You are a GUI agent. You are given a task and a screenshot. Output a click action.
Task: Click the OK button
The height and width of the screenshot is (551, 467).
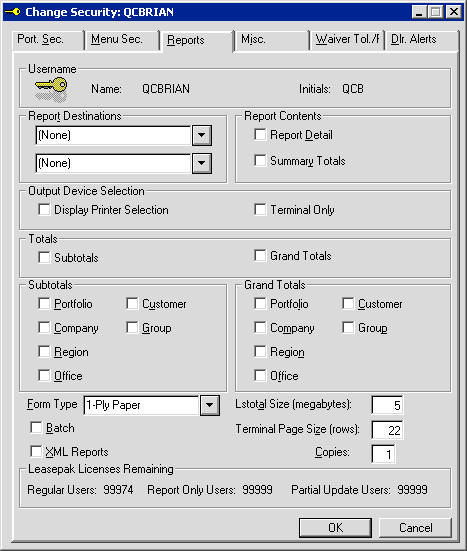pos(335,527)
